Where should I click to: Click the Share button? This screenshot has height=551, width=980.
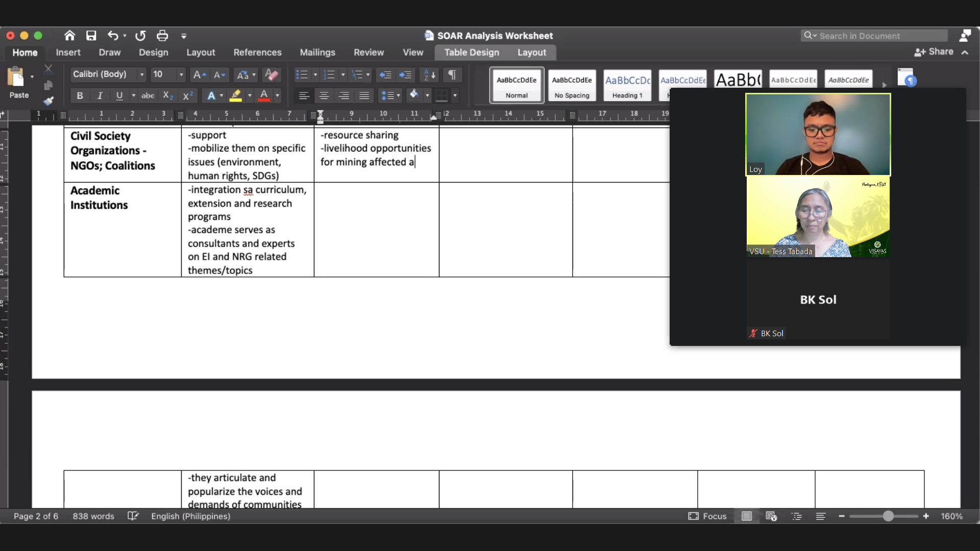[934, 52]
